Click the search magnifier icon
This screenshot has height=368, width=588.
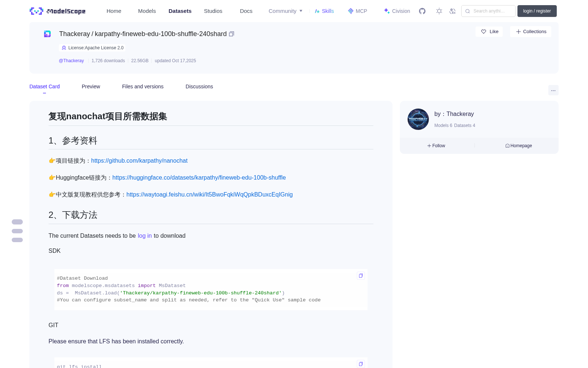[x=467, y=11]
